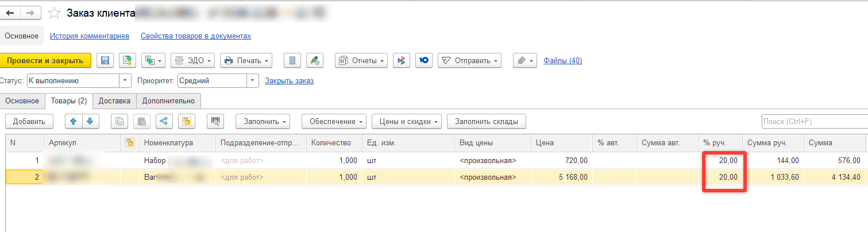The width and height of the screenshot is (868, 232).
Task: Open the ЭДО menu
Action: click(193, 60)
